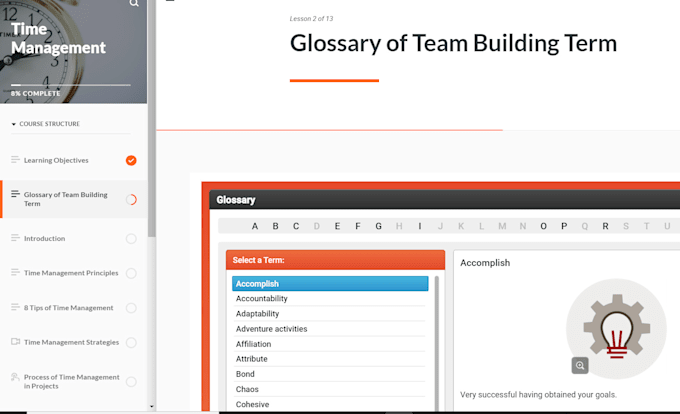Screen dimensions: 680x414
Task: Click the lightbulb gear illustration
Action: (616, 329)
